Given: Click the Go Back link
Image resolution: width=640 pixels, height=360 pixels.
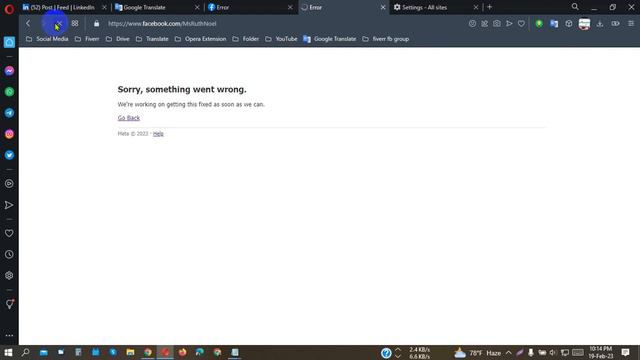Looking at the screenshot, I should point(129,118).
